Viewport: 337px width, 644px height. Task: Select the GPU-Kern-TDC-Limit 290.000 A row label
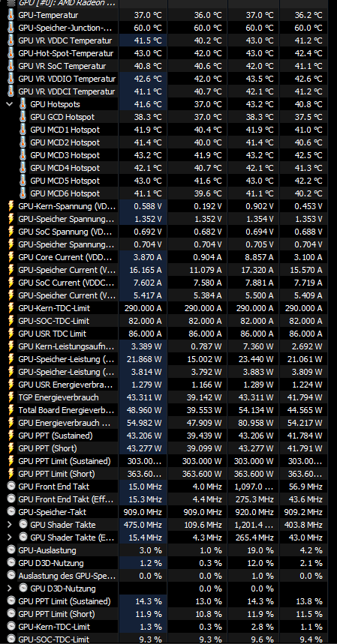tap(54, 308)
